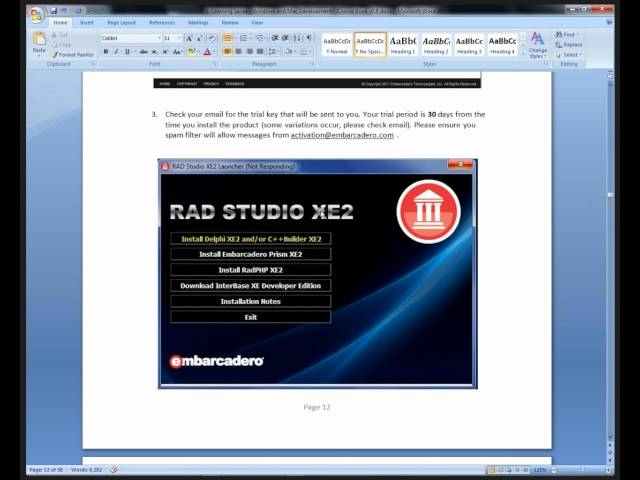The width and height of the screenshot is (640, 480).
Task: Switch to the Insert tab
Action: [x=87, y=23]
